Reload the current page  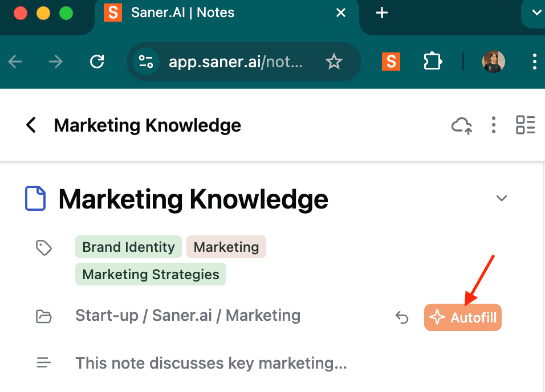coord(97,62)
